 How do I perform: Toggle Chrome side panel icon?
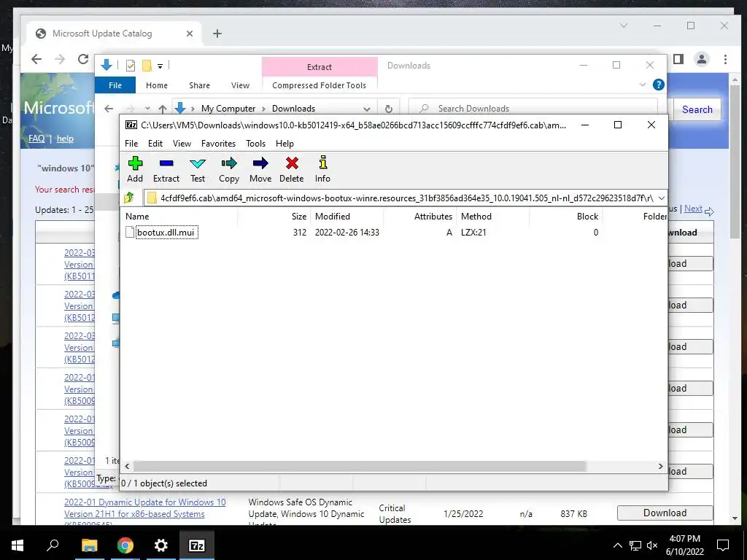click(678, 59)
